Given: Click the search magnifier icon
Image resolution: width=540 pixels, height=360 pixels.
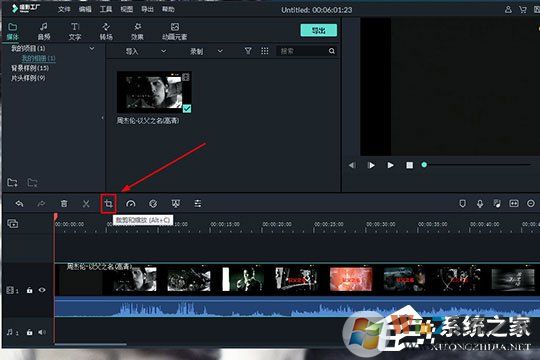Looking at the screenshot, I should click(x=332, y=51).
